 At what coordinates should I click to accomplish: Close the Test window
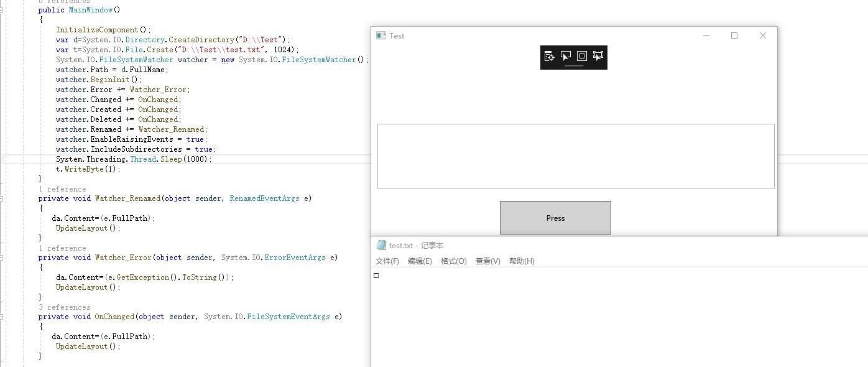click(763, 35)
